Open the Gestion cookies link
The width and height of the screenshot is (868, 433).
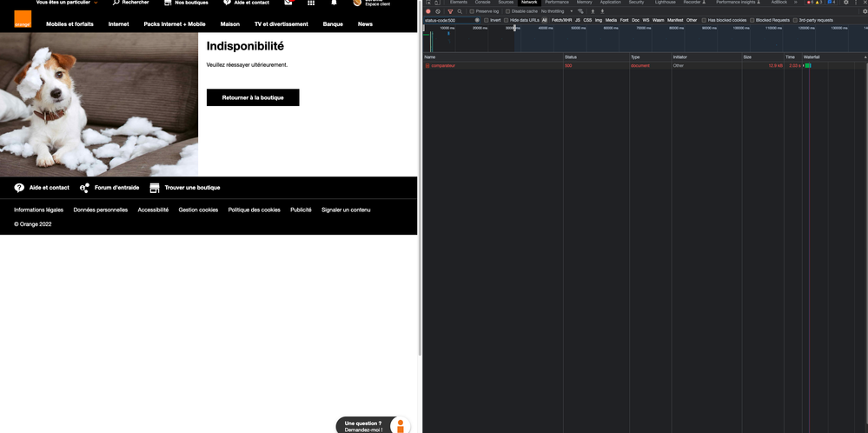pos(198,210)
